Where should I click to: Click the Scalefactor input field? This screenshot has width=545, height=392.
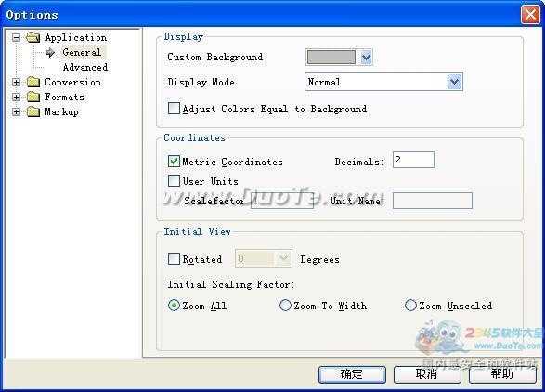tap(282, 201)
